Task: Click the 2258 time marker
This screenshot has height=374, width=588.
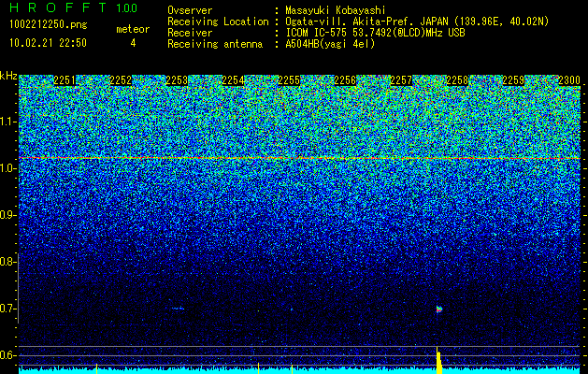Action: [457, 80]
